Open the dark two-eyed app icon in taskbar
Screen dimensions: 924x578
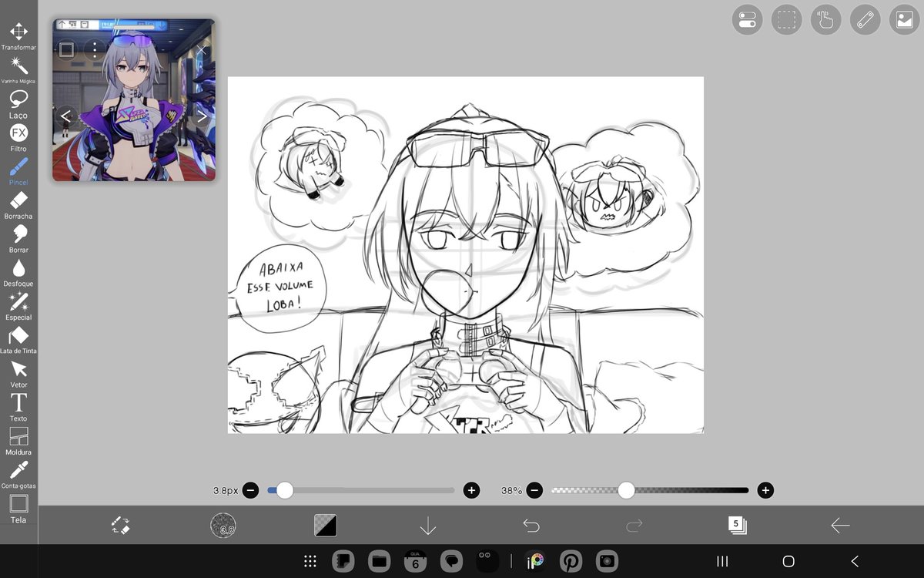coord(487,561)
